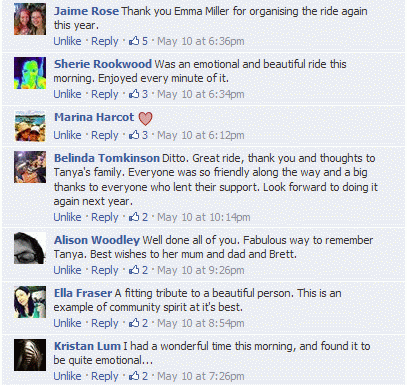Unlike Belinda Tomkinson's comment
This screenshot has height=385, width=407.
pyautogui.click(x=67, y=217)
